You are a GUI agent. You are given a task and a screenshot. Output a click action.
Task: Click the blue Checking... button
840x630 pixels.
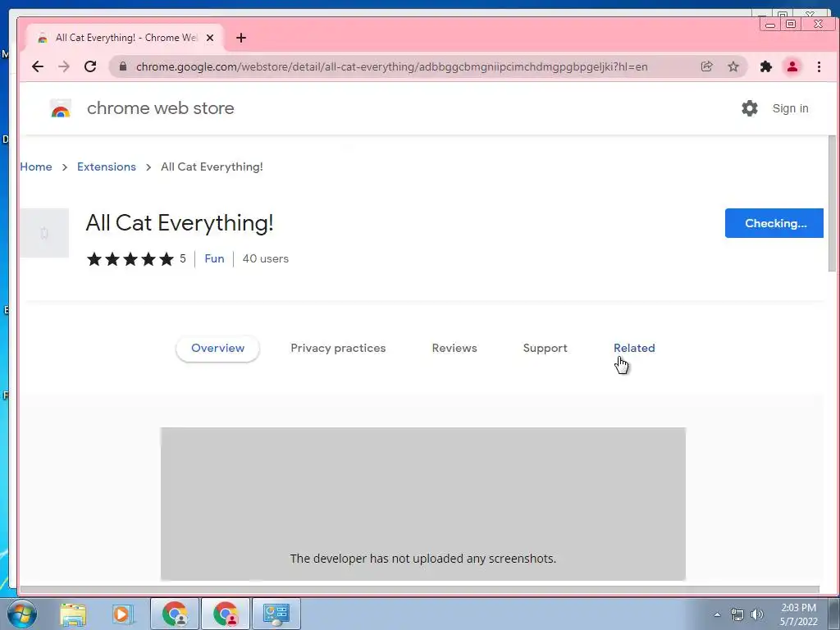774,223
